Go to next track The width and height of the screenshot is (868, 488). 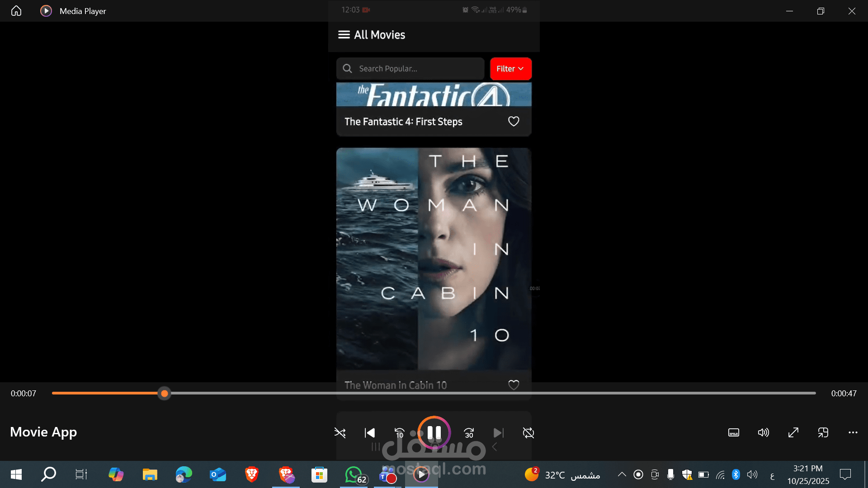point(499,433)
